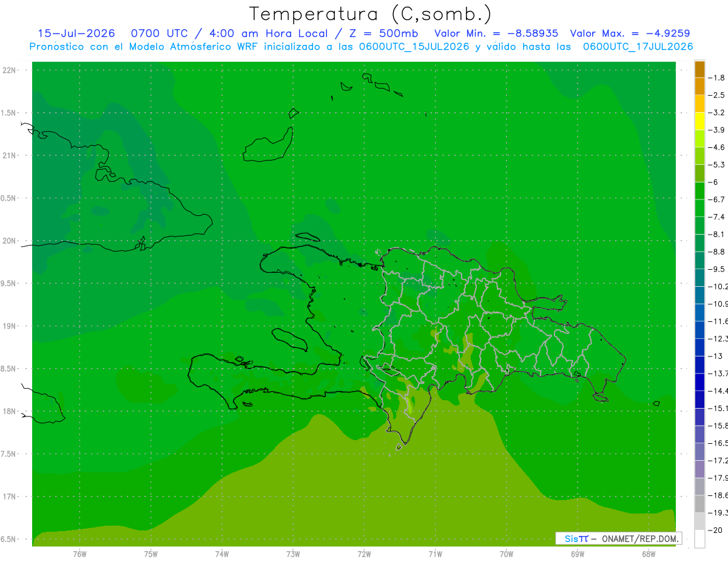
Task: Click the '69W' longitude label
Action: [x=578, y=554]
